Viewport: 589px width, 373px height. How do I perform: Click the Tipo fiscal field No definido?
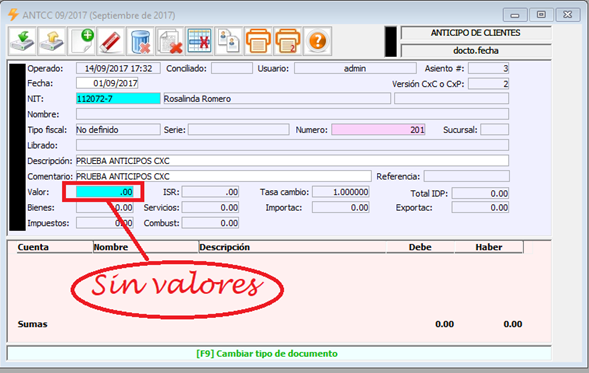click(118, 130)
